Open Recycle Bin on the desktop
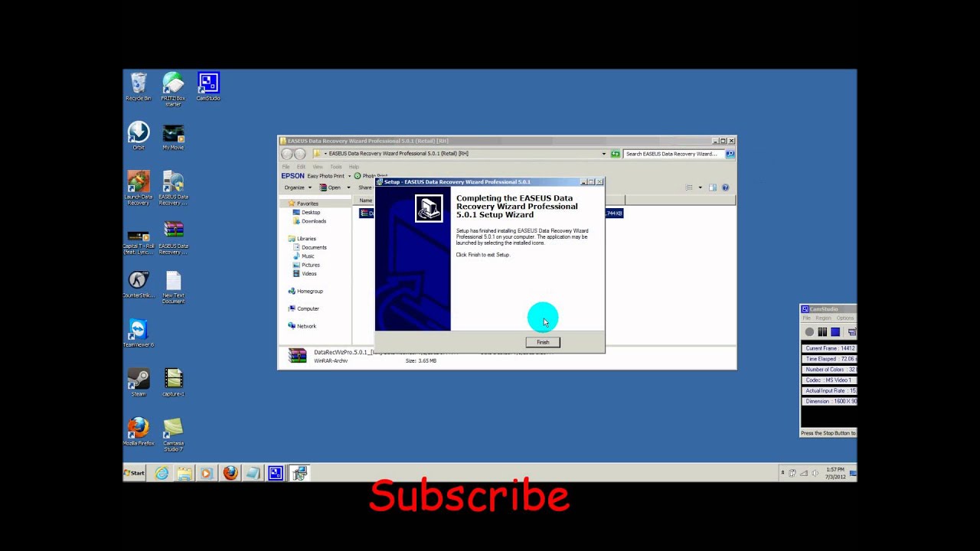This screenshot has height=551, width=980. [x=139, y=86]
